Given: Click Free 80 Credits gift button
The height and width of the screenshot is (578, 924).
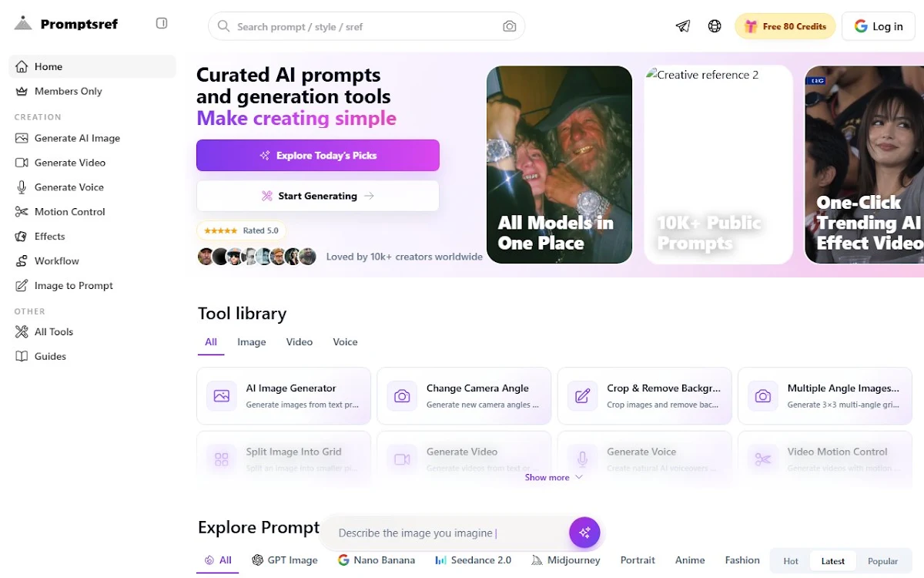Looking at the screenshot, I should pos(785,26).
